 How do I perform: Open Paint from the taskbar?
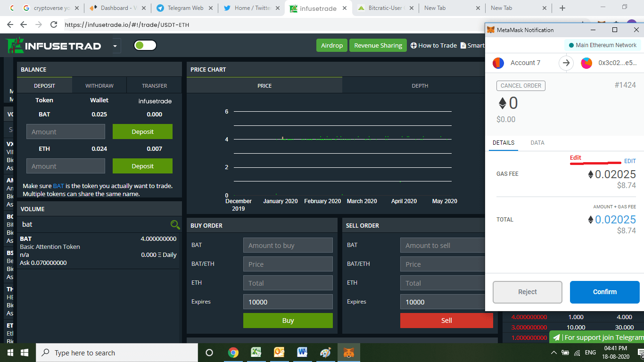325,353
